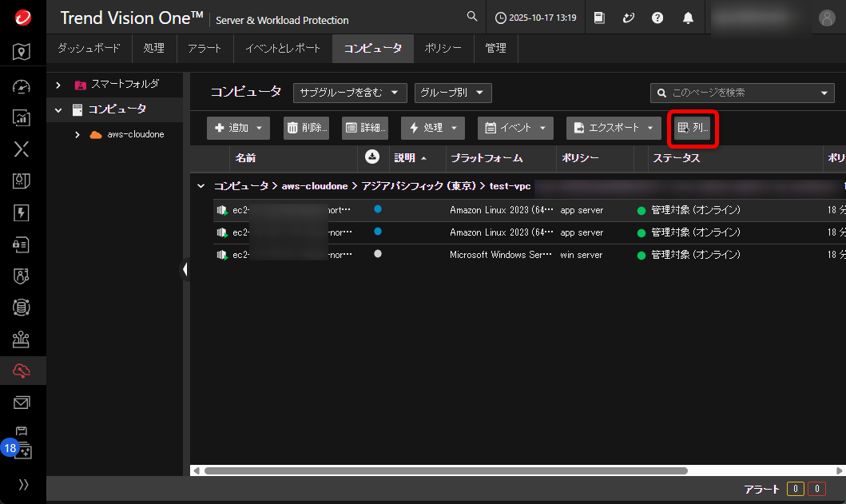
Task: Click the search magnifier icon in header
Action: pyautogui.click(x=472, y=17)
